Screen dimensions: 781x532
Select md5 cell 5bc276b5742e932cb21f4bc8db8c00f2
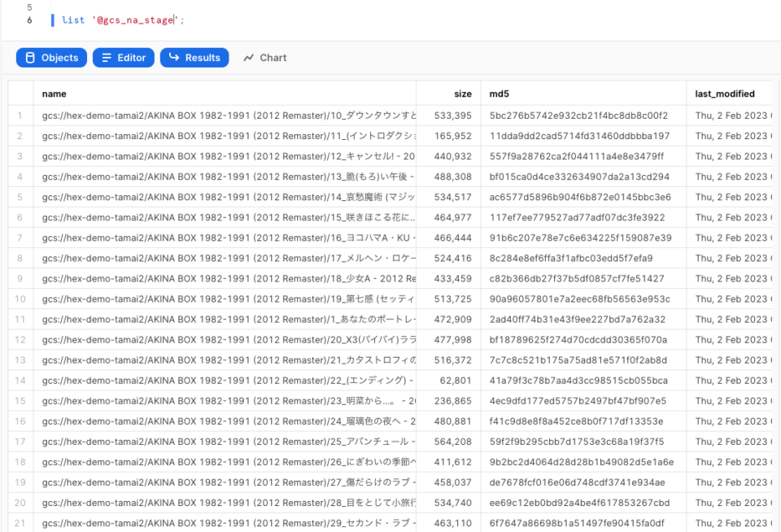coord(583,116)
